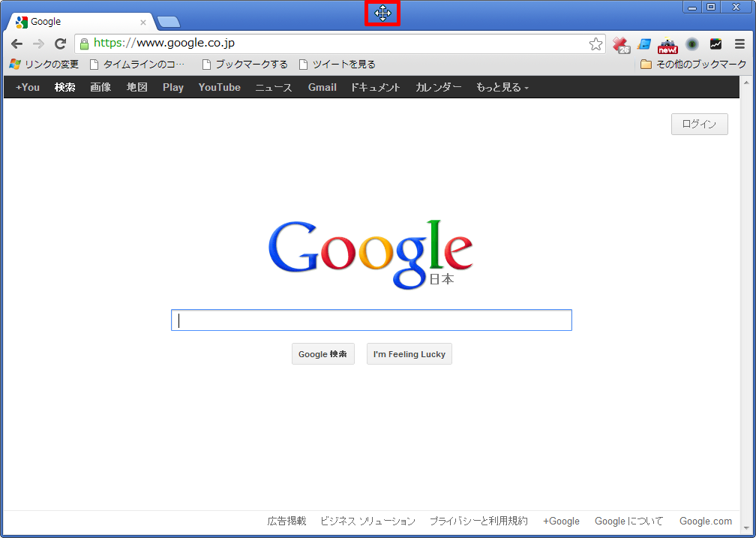756x538 pixels.
Task: Open the camera extension marked new!
Action: pos(667,45)
